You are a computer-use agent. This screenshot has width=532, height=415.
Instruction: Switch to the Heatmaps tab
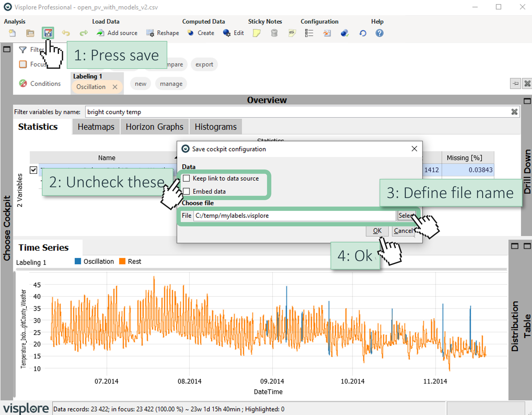[x=96, y=127]
